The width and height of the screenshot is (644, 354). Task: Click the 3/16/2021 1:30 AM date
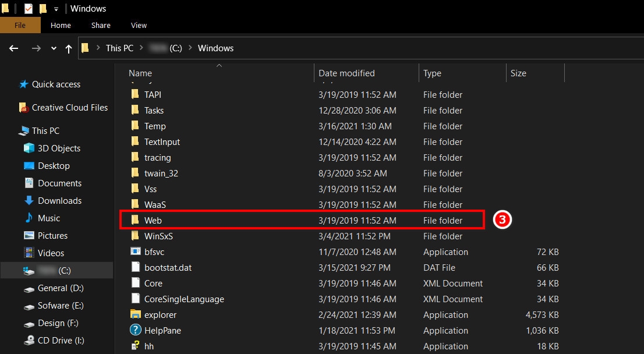tap(355, 126)
